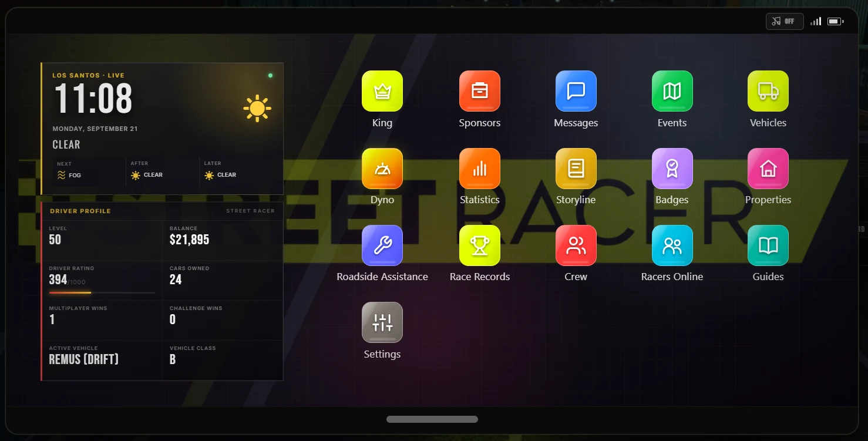Click the Level value 50
This screenshot has width=868, height=441.
[55, 240]
